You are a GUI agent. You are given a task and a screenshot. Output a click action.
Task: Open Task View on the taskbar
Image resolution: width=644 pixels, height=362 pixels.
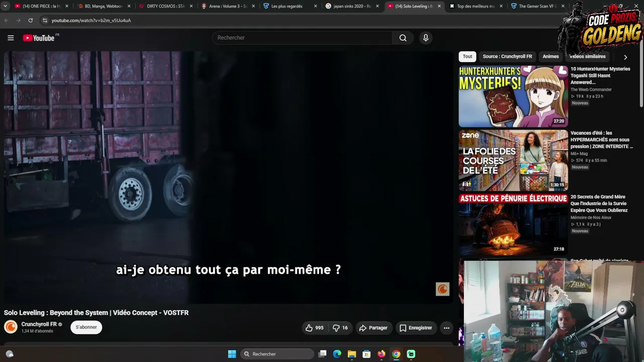click(323, 354)
